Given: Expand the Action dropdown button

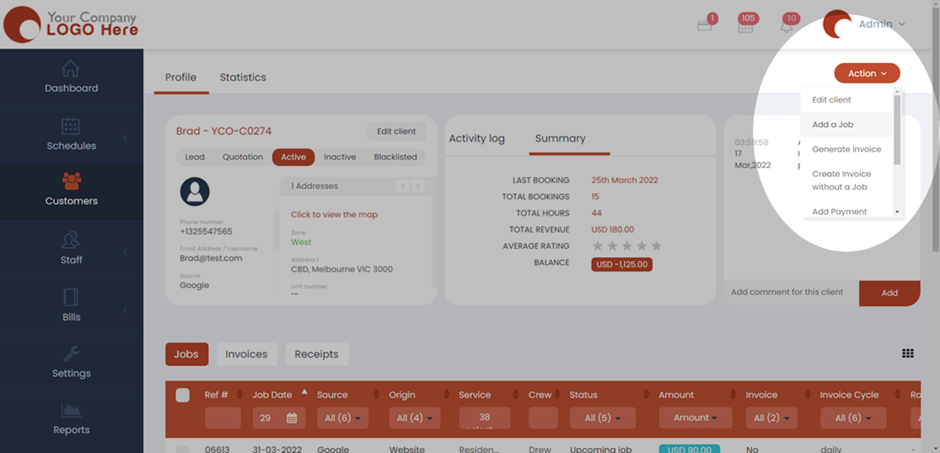Looking at the screenshot, I should pos(866,73).
